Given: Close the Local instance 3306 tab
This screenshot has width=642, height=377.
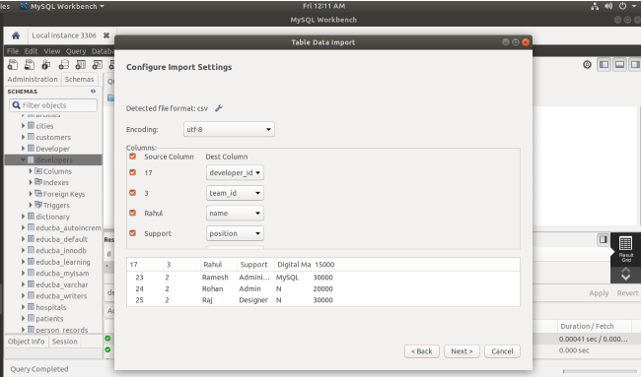Looking at the screenshot, I should click(x=106, y=36).
